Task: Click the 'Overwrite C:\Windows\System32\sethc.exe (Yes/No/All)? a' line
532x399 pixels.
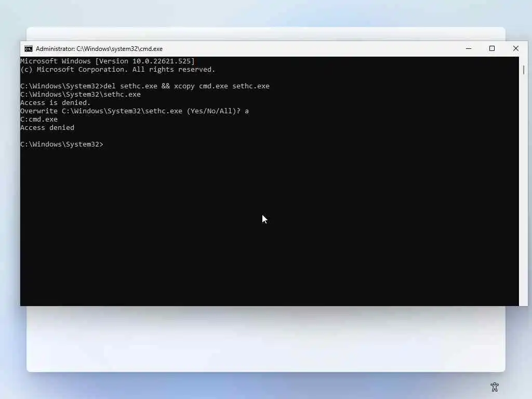Action: click(x=135, y=111)
